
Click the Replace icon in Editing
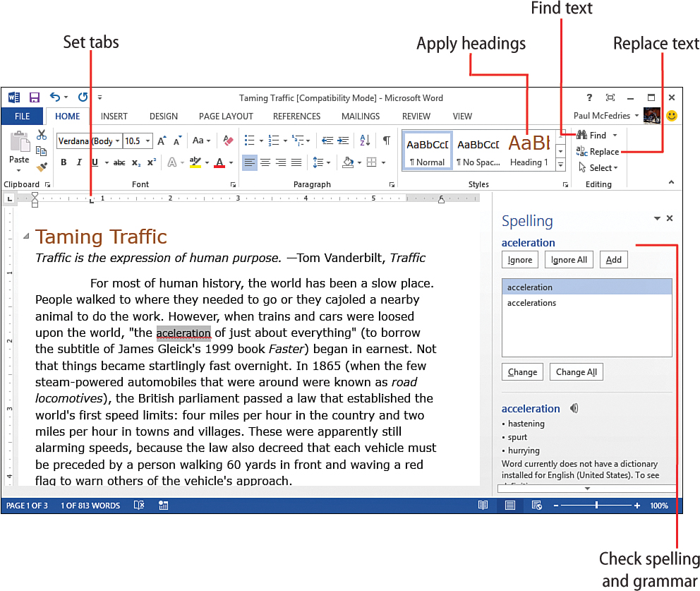click(x=581, y=151)
